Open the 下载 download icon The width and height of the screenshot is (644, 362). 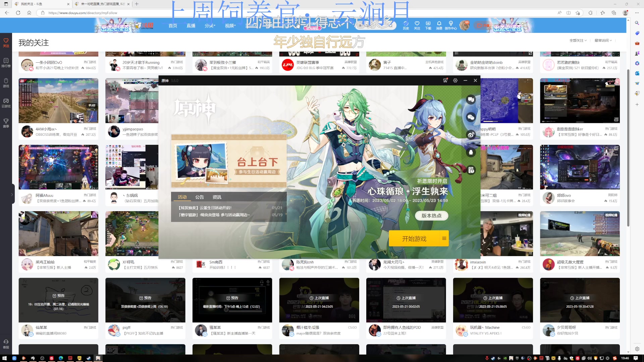428,25
